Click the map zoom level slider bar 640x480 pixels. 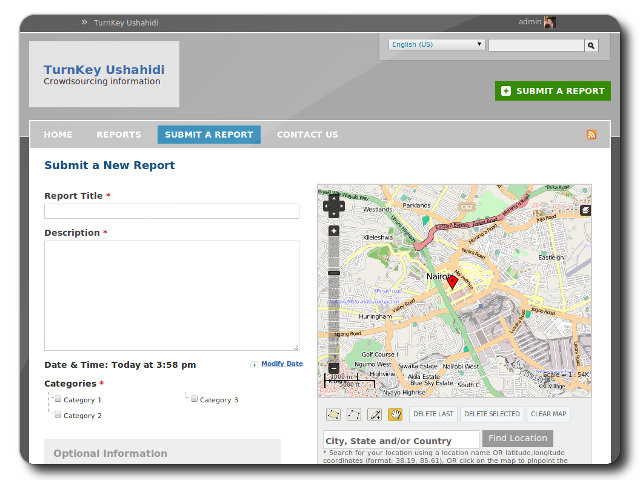(333, 300)
